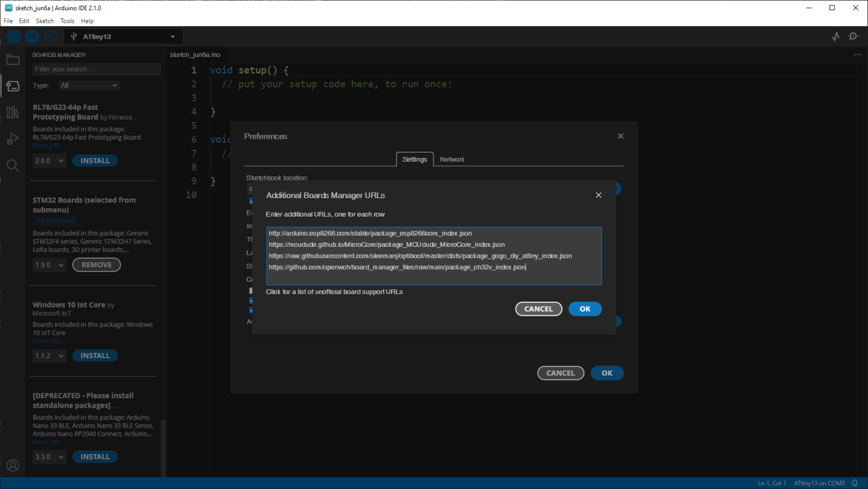
Task: Open the Serial Monitor
Action: 854,36
